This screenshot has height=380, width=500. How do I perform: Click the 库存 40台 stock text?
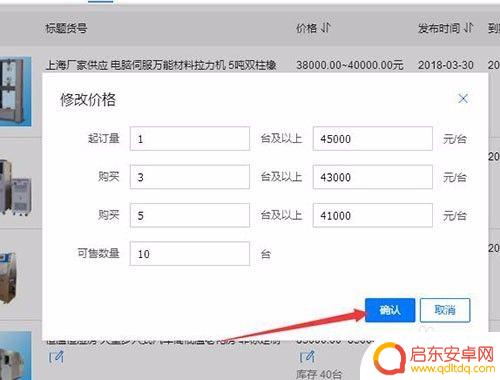coord(319,374)
